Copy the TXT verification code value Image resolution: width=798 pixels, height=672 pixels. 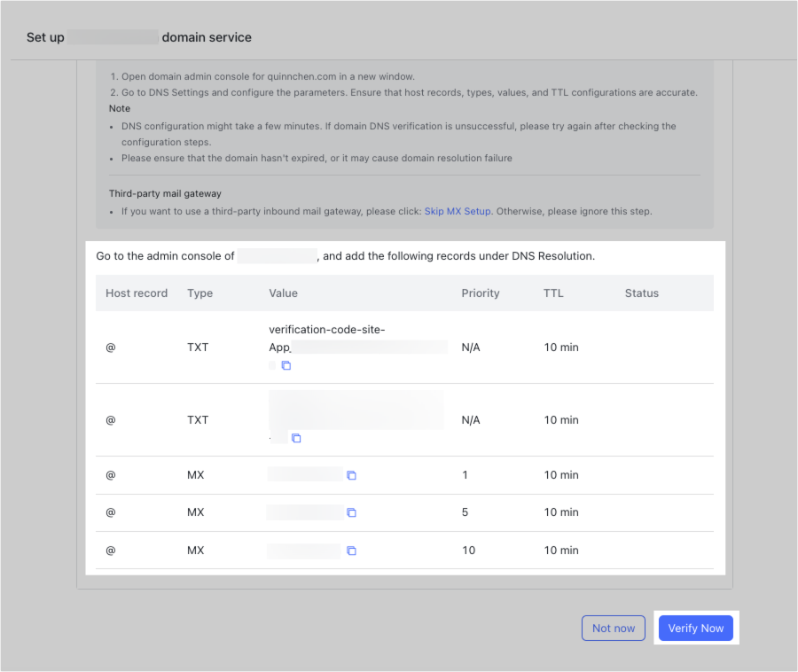[x=285, y=364]
